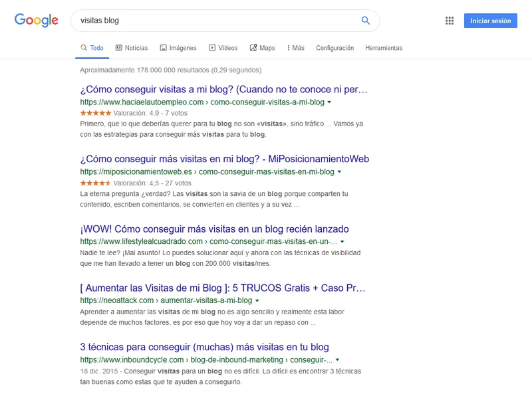Viewport: 532px width, 396px height.
Task: Open Herramientas search tools
Action: (384, 48)
